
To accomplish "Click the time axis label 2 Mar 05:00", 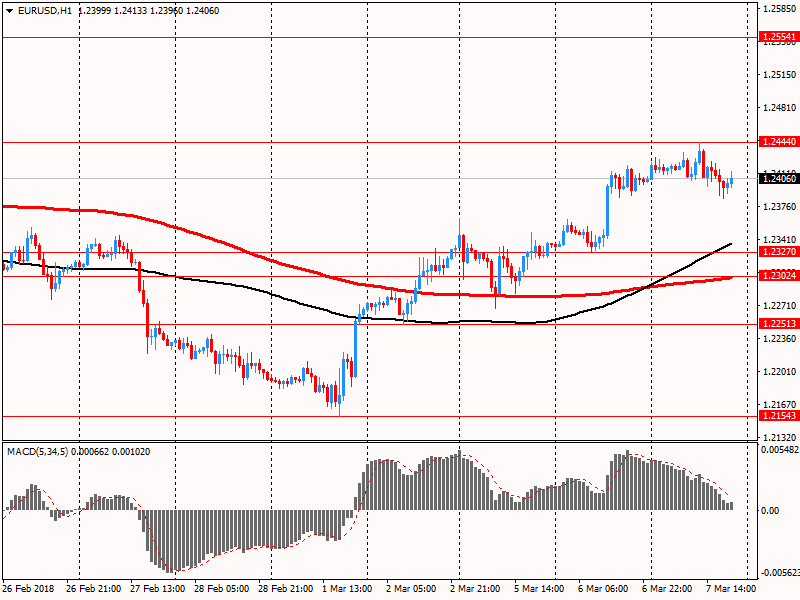I will click(411, 589).
